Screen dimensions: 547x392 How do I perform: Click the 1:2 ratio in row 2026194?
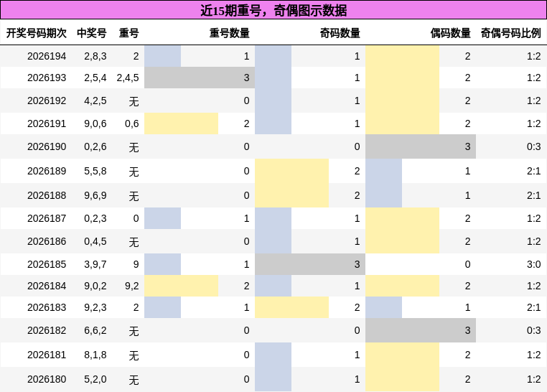click(x=534, y=56)
